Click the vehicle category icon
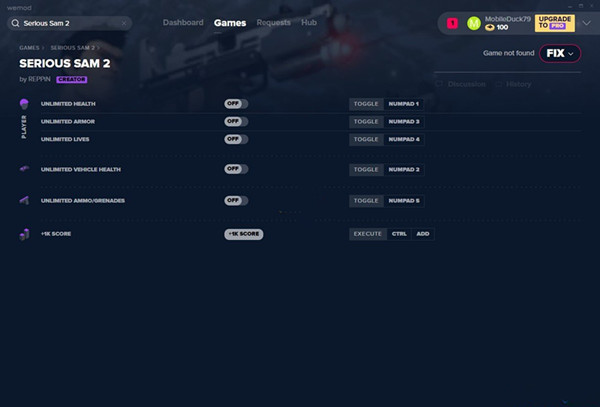This screenshot has height=407, width=600. click(24, 169)
